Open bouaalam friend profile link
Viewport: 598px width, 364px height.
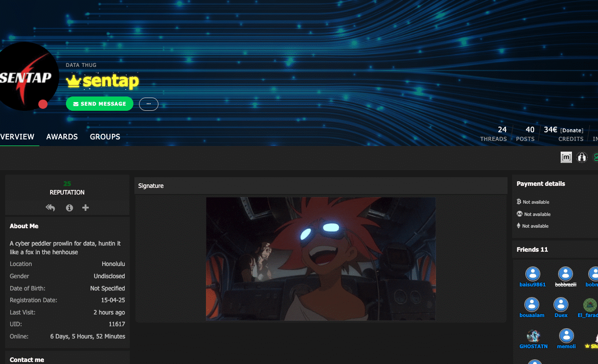(x=532, y=316)
